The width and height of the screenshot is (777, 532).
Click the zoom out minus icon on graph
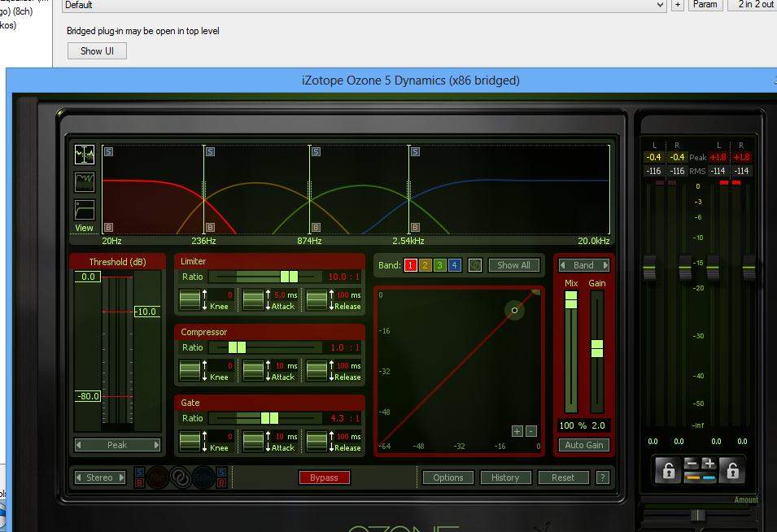[531, 431]
